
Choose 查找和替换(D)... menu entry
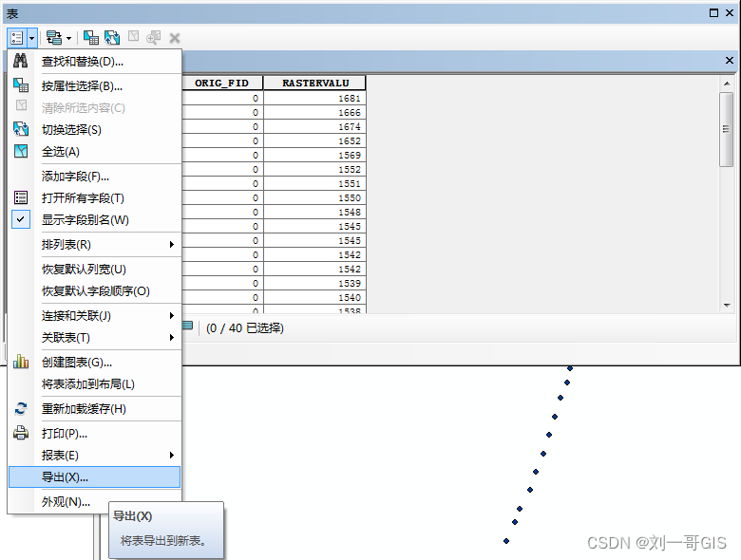[x=94, y=62]
